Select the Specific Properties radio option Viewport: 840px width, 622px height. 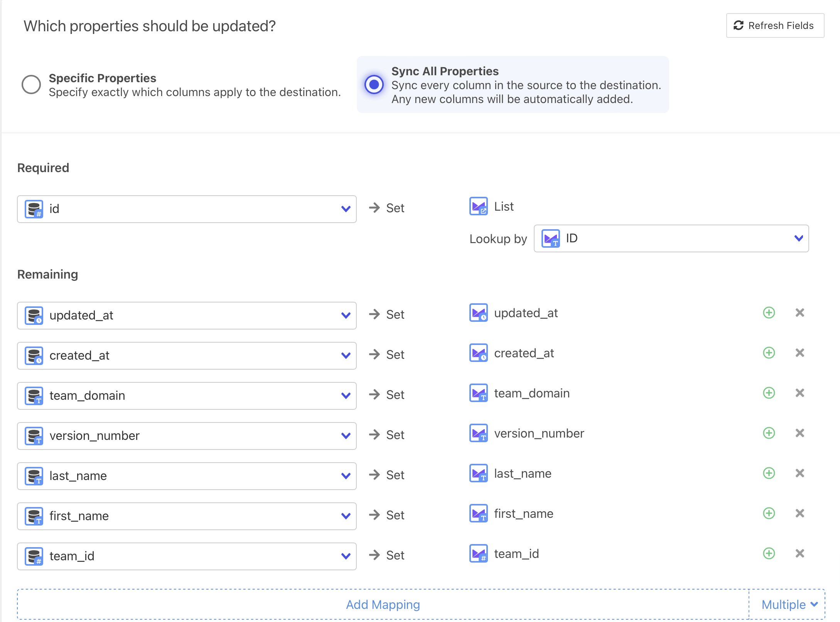pyautogui.click(x=31, y=85)
